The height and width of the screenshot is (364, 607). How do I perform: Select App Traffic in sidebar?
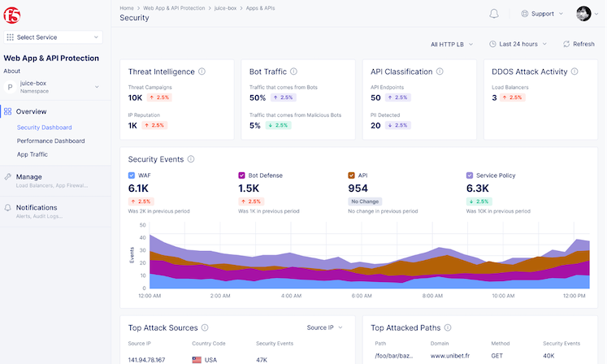pyautogui.click(x=33, y=154)
